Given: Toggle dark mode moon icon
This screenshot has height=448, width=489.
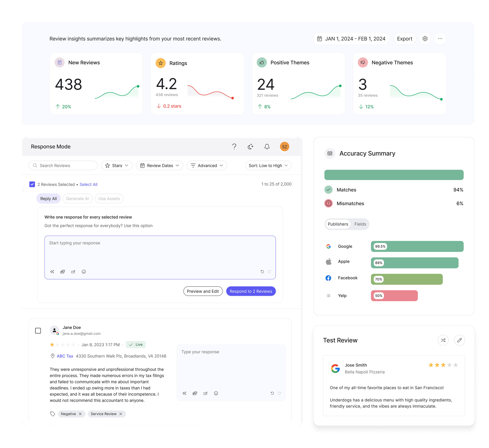Looking at the screenshot, I should tap(250, 146).
